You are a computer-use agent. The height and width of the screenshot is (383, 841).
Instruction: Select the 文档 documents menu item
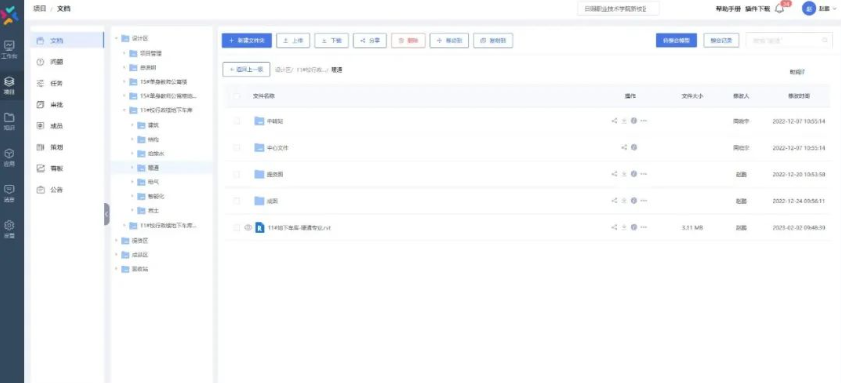click(x=67, y=40)
